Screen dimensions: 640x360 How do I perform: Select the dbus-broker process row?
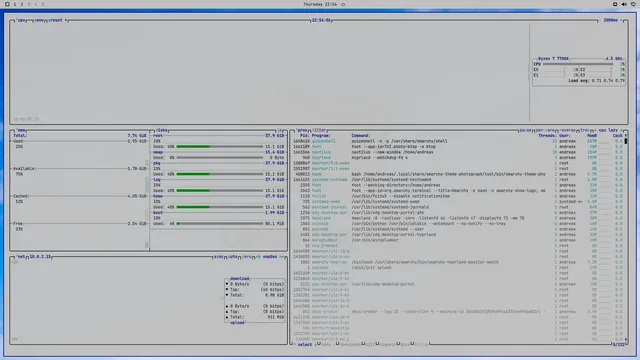click(457, 312)
